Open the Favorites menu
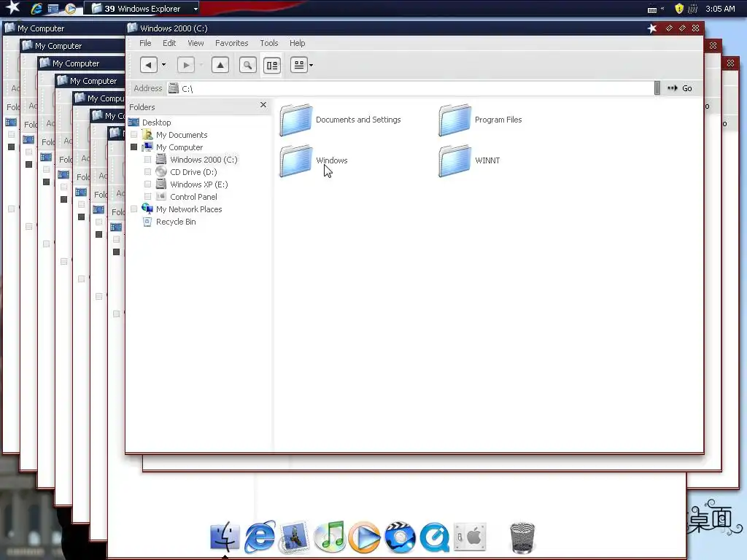The width and height of the screenshot is (747, 560). pyautogui.click(x=231, y=43)
